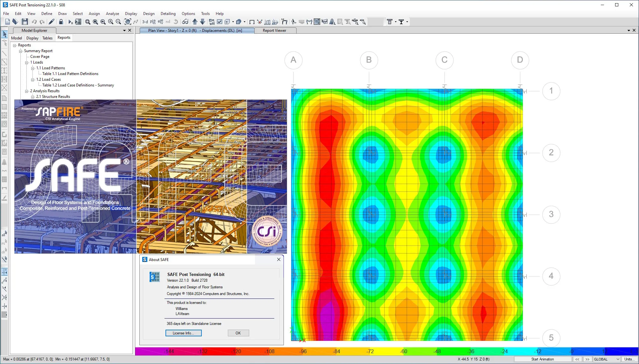Switch to the Report Viewer tab
The width and height of the screenshot is (639, 364).
[274, 31]
